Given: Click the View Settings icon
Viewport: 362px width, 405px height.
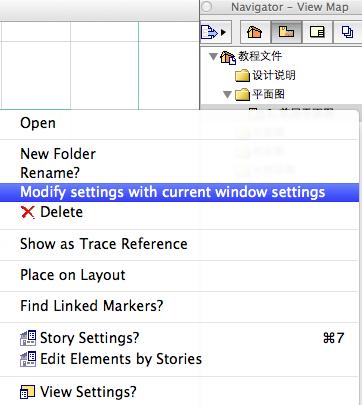Looking at the screenshot, I should point(27,392).
